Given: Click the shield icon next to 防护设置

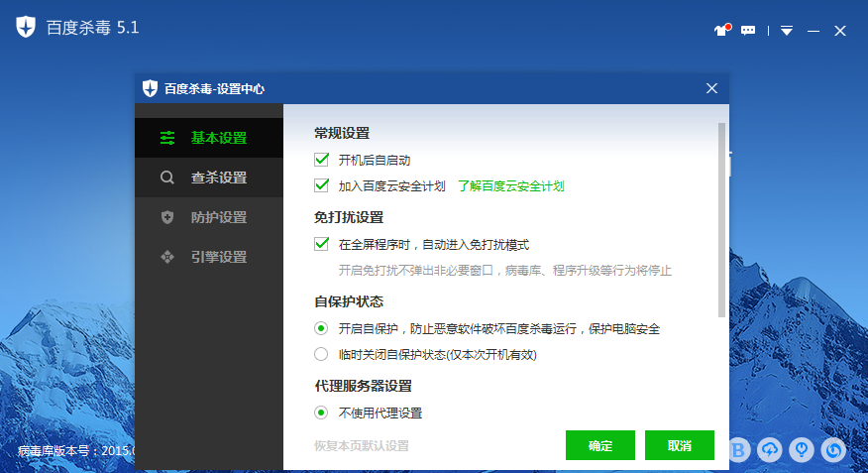Looking at the screenshot, I should pos(167,217).
